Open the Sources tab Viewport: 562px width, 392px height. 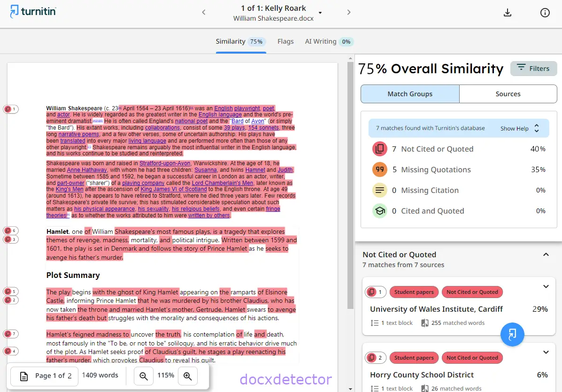508,93
